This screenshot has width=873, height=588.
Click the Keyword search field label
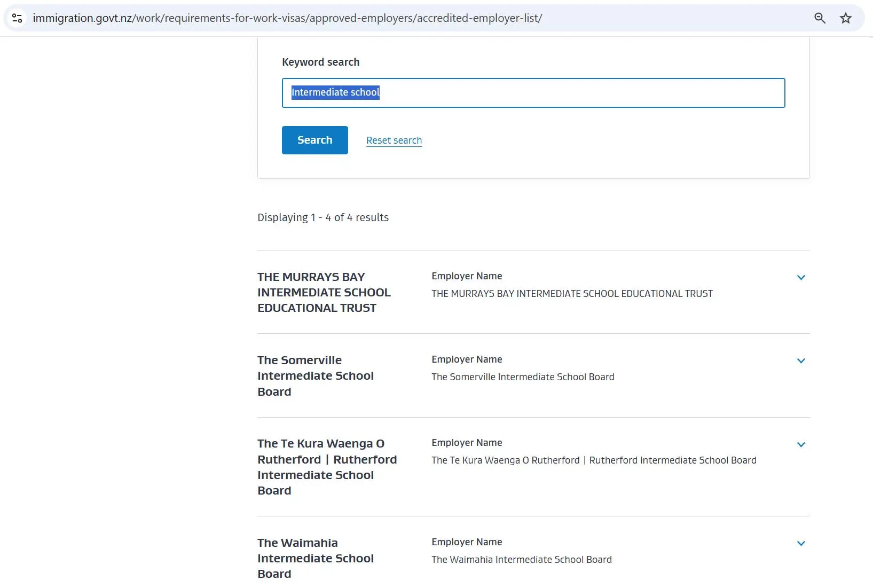point(320,62)
